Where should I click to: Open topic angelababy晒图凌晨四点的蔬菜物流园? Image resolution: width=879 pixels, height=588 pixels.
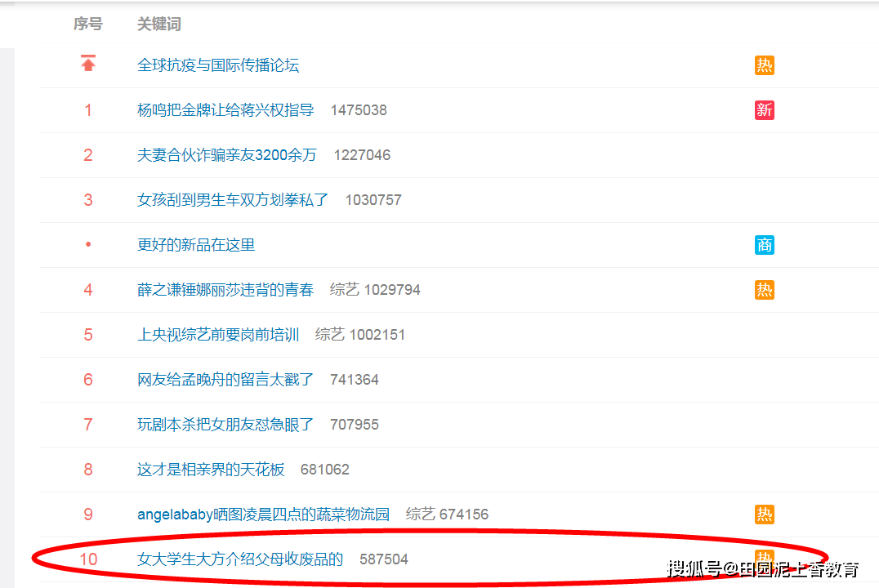(x=264, y=514)
